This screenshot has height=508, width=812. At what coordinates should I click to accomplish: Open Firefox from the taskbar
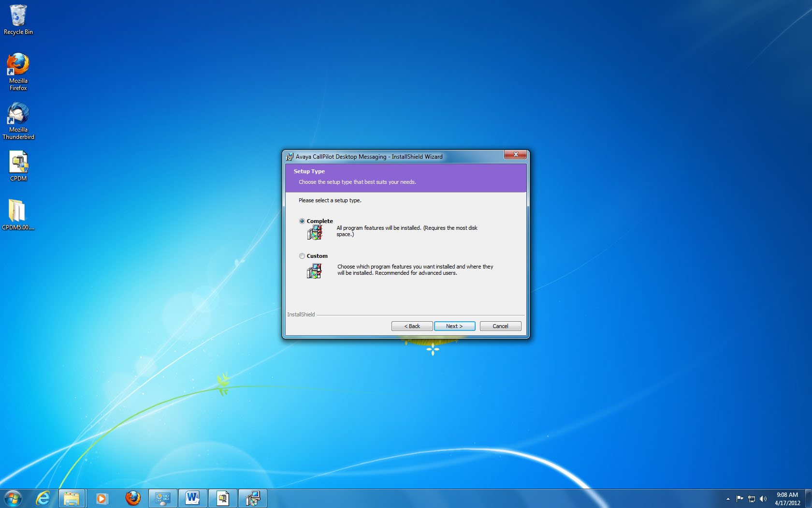pos(132,498)
